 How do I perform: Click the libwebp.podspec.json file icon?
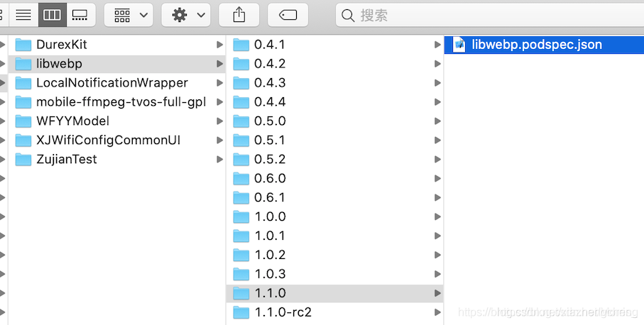pos(459,44)
